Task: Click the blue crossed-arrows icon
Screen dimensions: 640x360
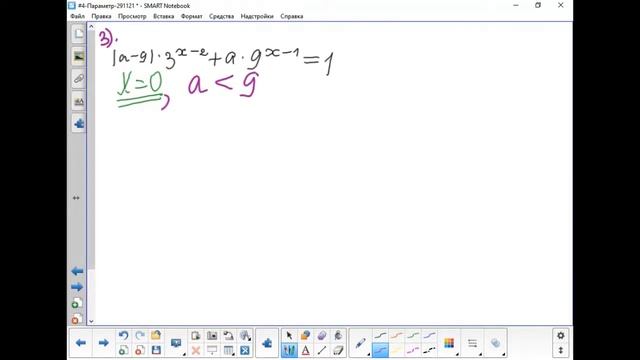Action: tap(244, 350)
